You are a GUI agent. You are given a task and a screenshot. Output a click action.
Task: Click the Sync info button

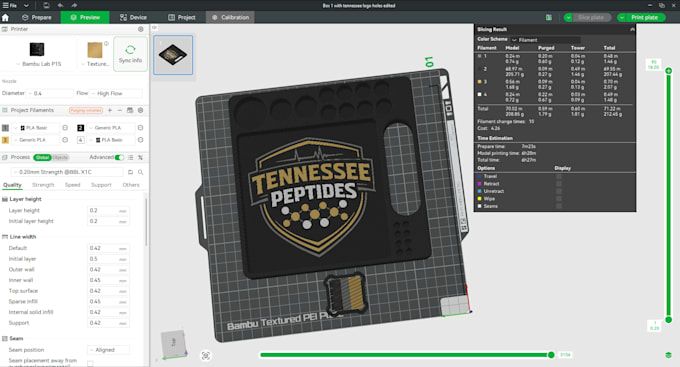coord(131,54)
